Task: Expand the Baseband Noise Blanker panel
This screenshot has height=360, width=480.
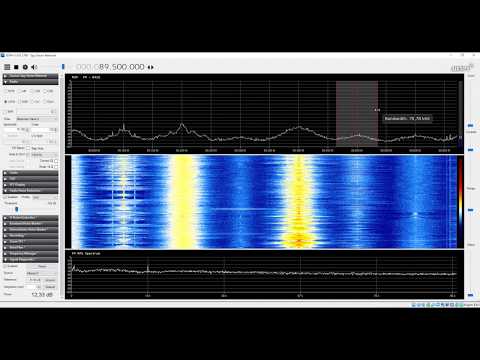Action: tap(30, 224)
